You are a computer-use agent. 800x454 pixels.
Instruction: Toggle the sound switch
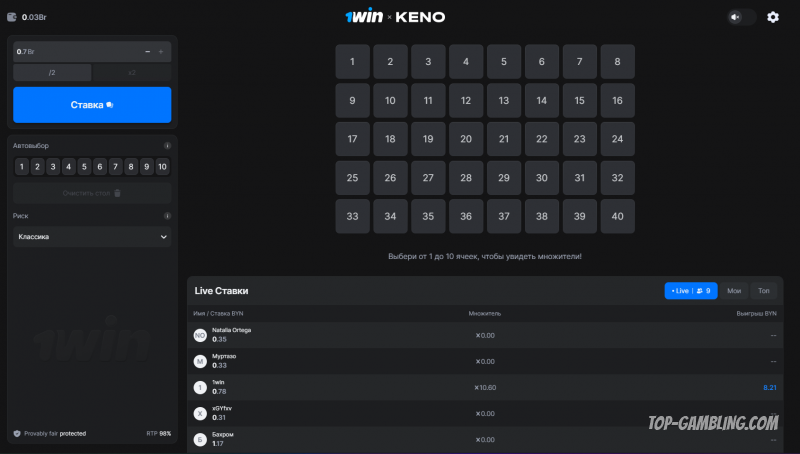(x=742, y=17)
